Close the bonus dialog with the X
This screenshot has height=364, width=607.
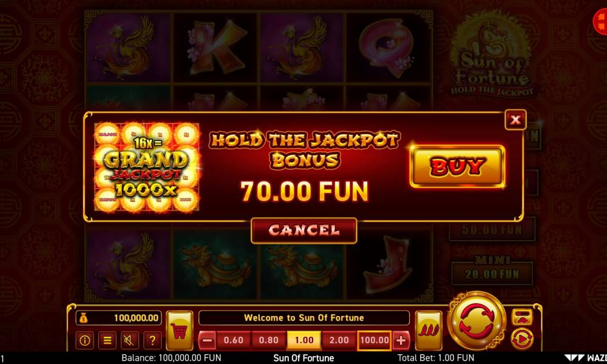click(x=515, y=120)
